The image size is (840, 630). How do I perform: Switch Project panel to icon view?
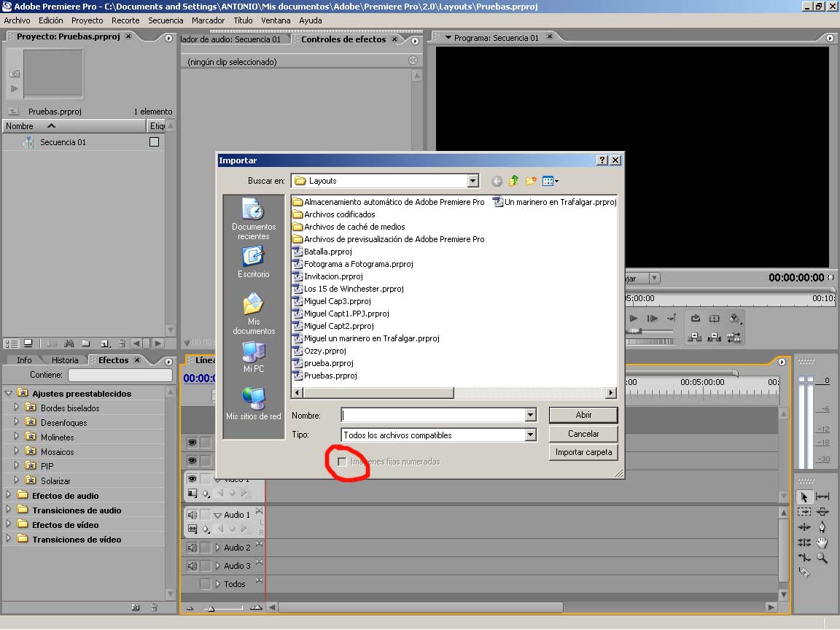click(x=28, y=343)
